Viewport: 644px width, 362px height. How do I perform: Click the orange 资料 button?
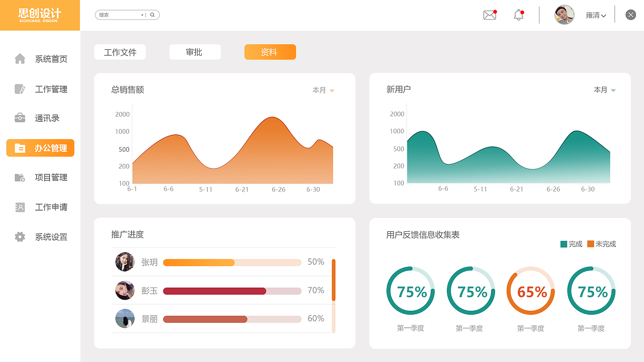click(x=270, y=52)
